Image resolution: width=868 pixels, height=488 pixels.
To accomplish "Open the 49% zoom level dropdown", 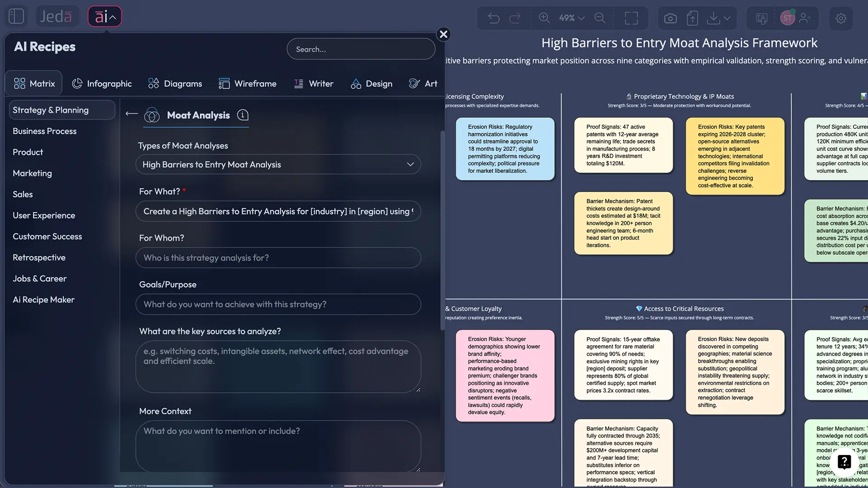I will [x=571, y=18].
